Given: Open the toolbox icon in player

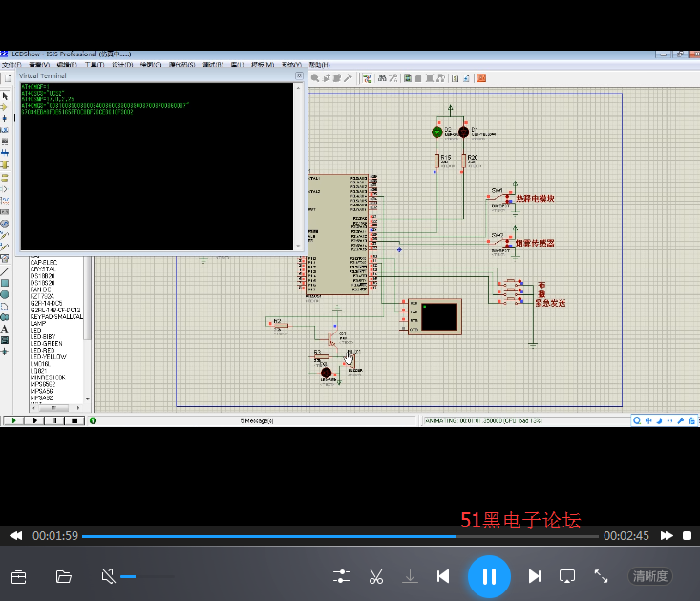Looking at the screenshot, I should pos(19,576).
